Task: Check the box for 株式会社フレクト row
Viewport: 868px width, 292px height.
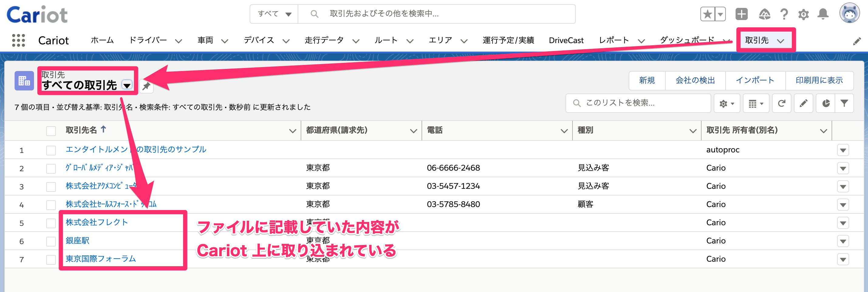Action: [x=51, y=223]
